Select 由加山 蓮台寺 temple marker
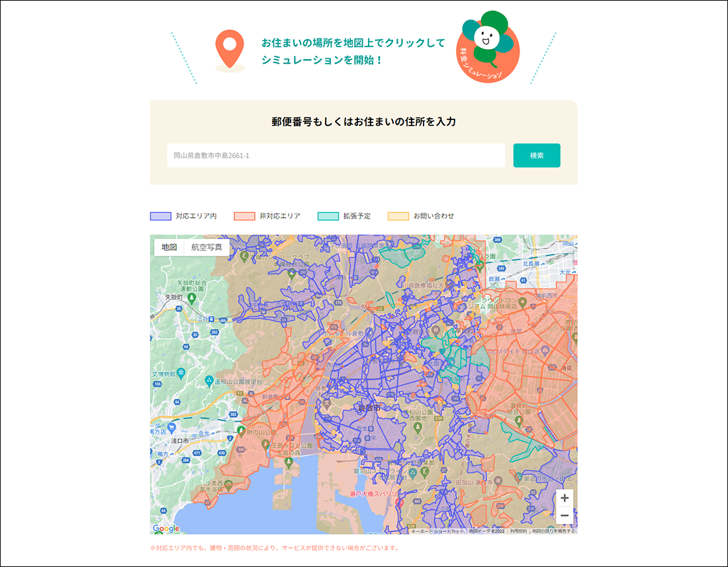This screenshot has width=728, height=567. point(498,480)
